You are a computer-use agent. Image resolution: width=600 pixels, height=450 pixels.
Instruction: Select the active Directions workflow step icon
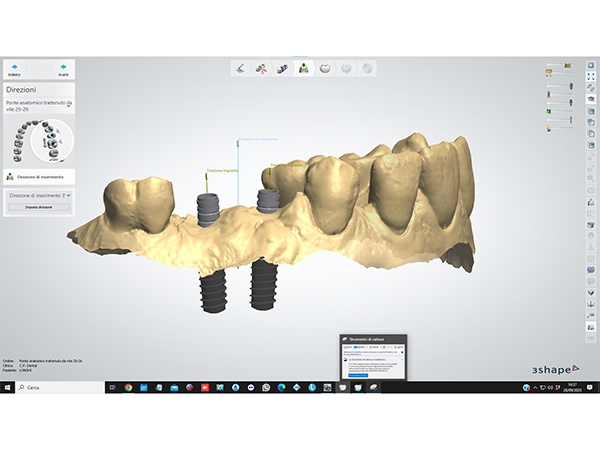[304, 68]
